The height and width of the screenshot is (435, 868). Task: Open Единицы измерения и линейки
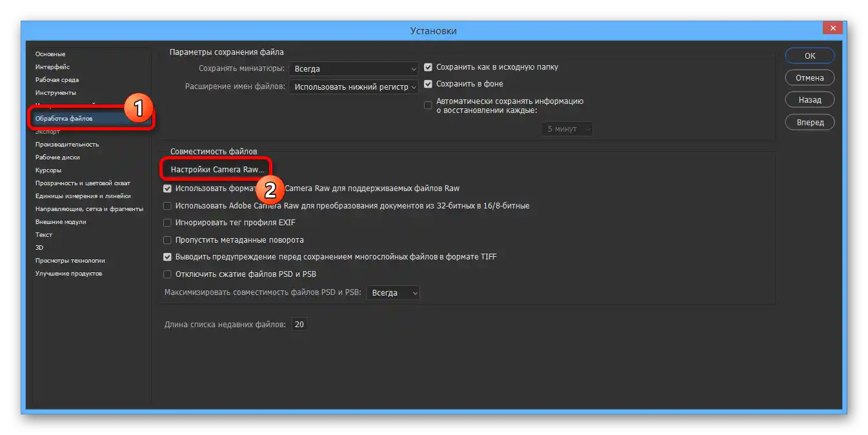coord(83,196)
